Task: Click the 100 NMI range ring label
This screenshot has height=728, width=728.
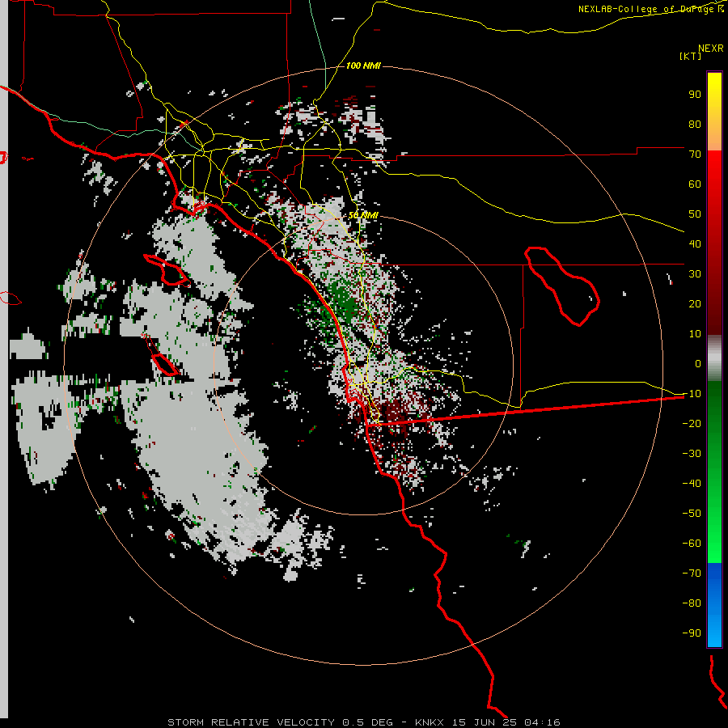Action: pyautogui.click(x=363, y=66)
